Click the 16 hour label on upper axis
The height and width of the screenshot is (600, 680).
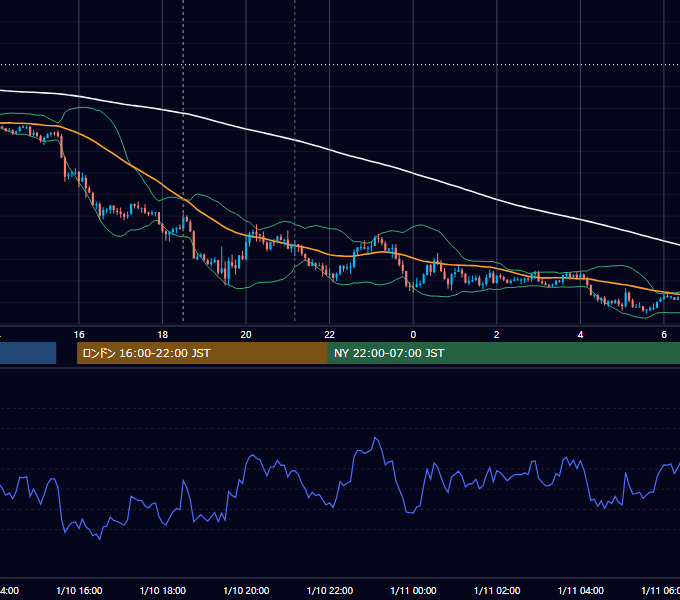(x=79, y=335)
